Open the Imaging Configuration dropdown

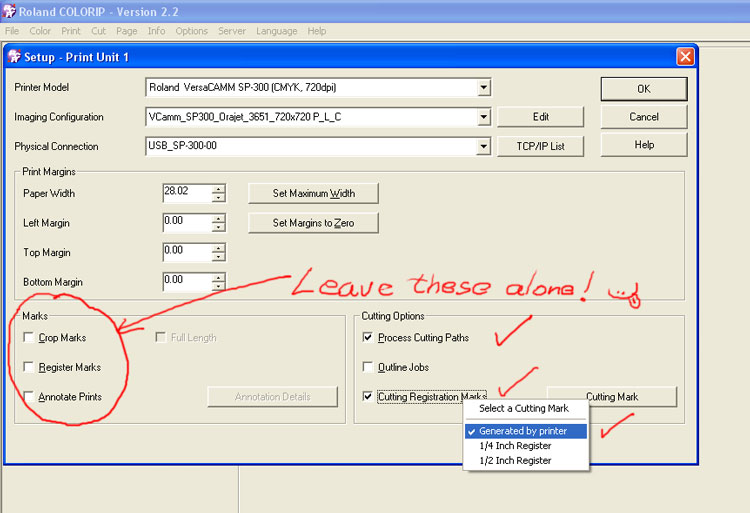[x=484, y=117]
